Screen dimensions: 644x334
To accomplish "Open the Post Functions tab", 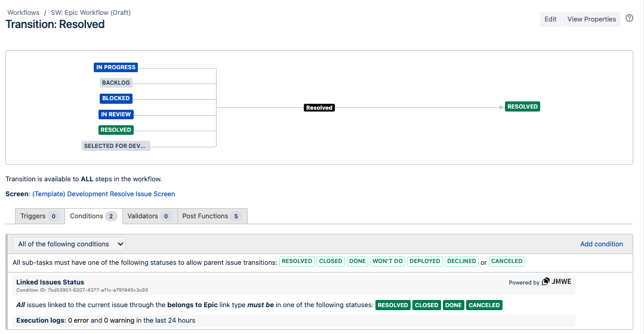I will click(212, 217).
